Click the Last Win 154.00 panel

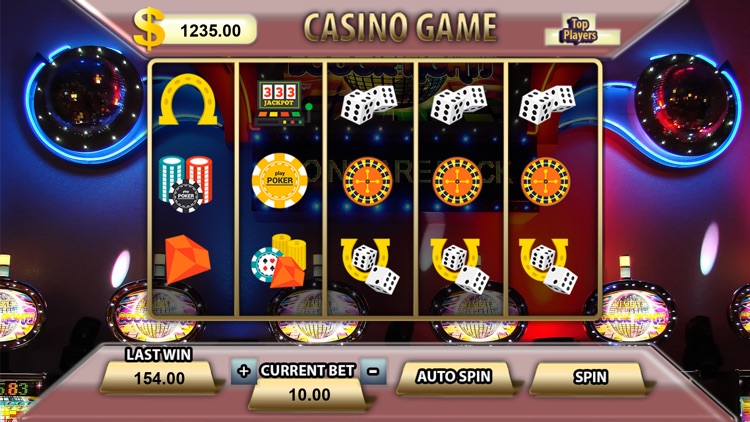159,378
